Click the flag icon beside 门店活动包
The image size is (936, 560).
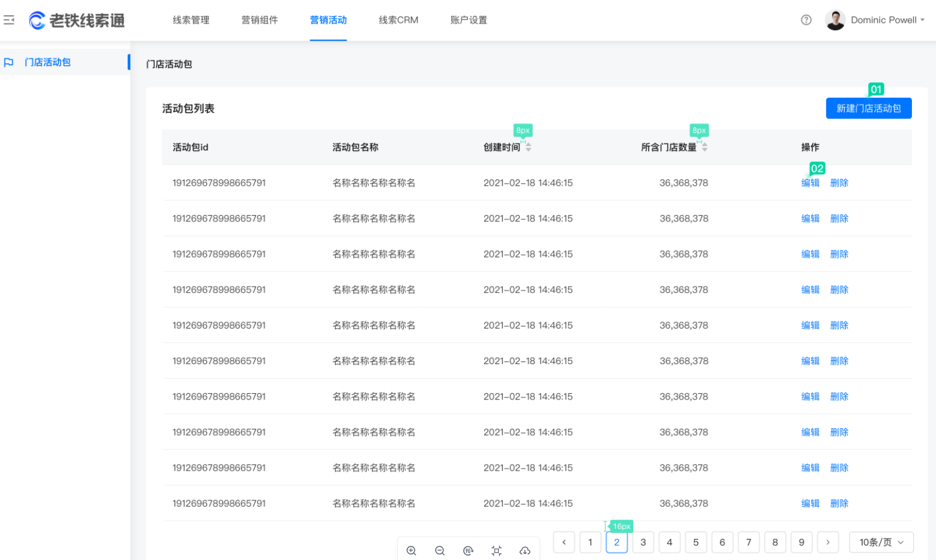(x=9, y=62)
